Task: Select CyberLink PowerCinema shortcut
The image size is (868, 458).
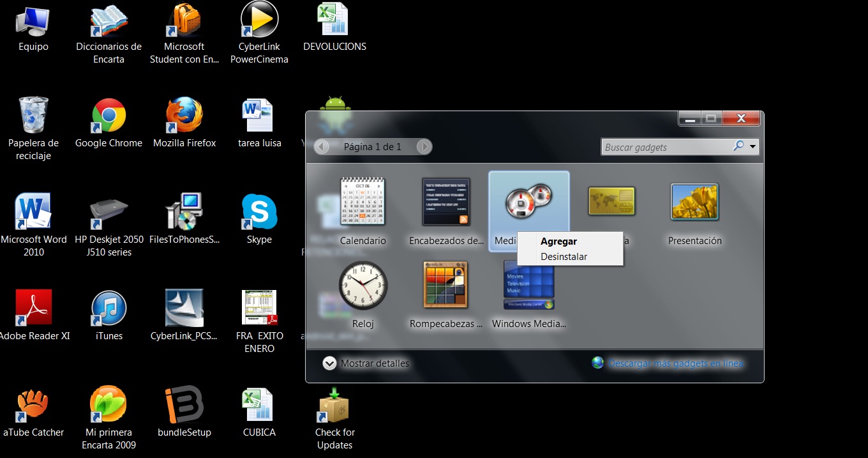Action: (x=259, y=33)
